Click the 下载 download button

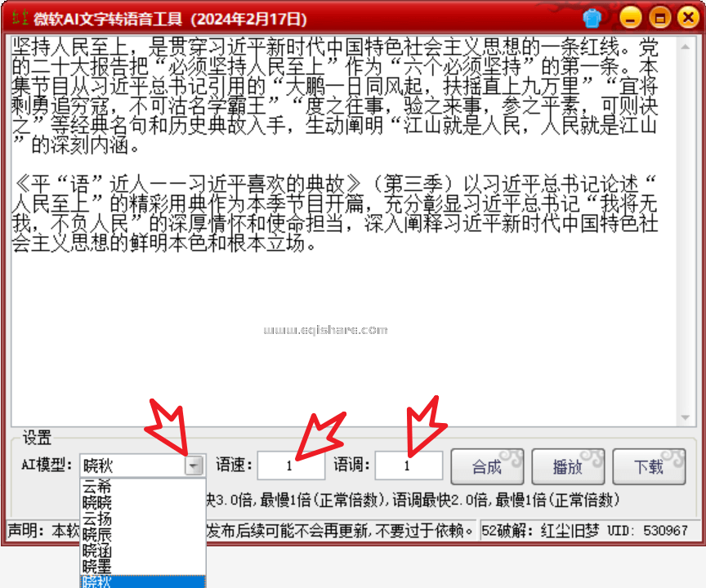(x=648, y=467)
